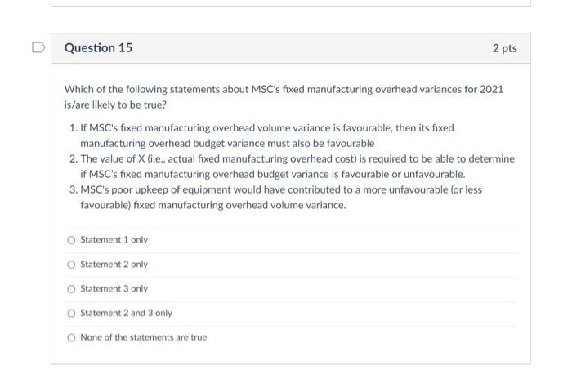Image resolution: width=572 pixels, height=392 pixels.
Task: Click the word 'favourable' ending statement 1
Action: click(x=351, y=143)
